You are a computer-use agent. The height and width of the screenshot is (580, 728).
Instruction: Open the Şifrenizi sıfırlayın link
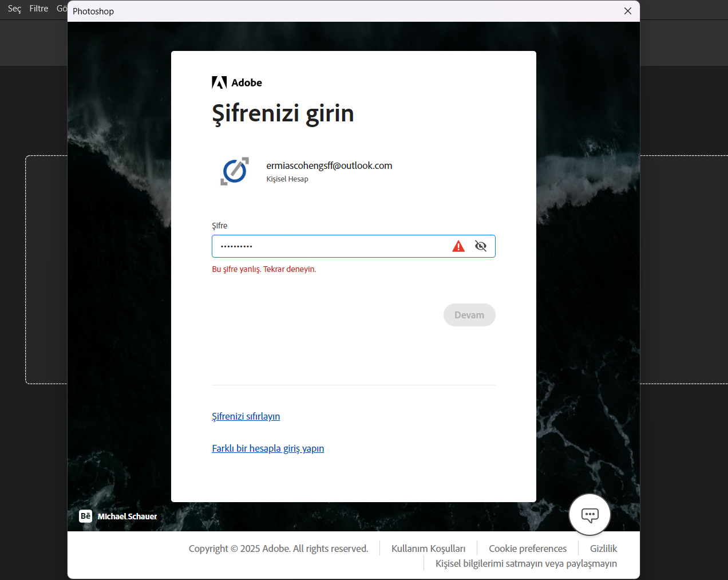coord(246,416)
